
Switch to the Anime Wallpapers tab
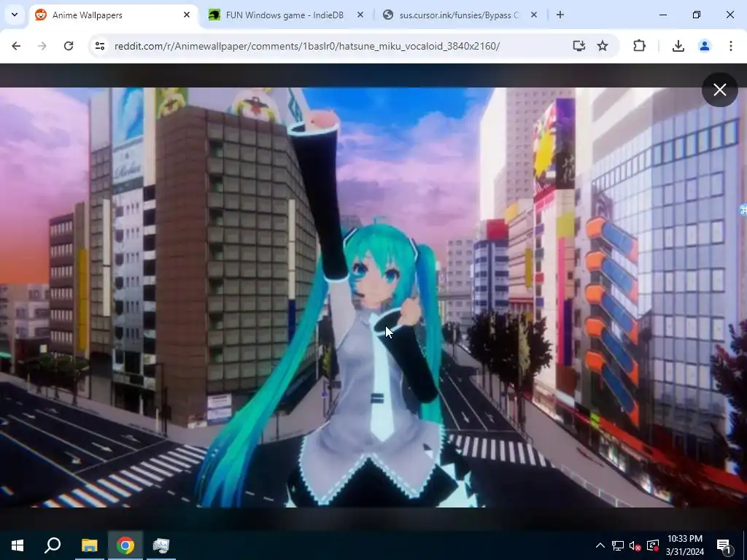[x=113, y=15]
